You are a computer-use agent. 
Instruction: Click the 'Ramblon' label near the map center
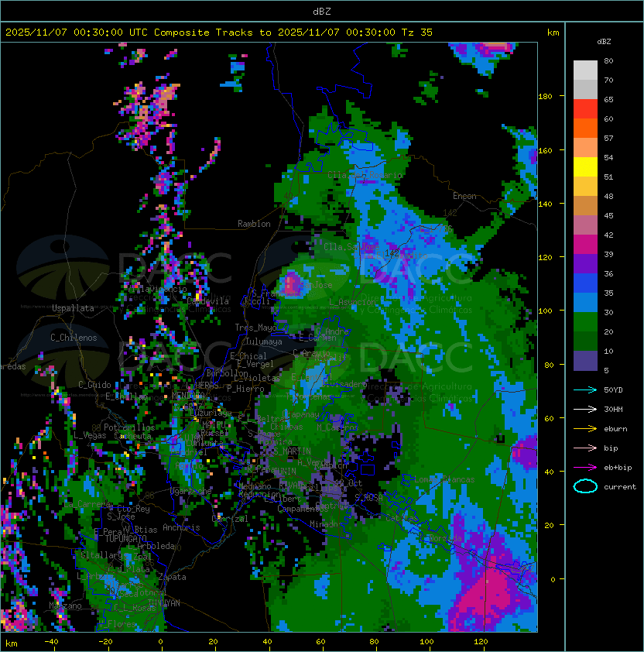(x=254, y=224)
